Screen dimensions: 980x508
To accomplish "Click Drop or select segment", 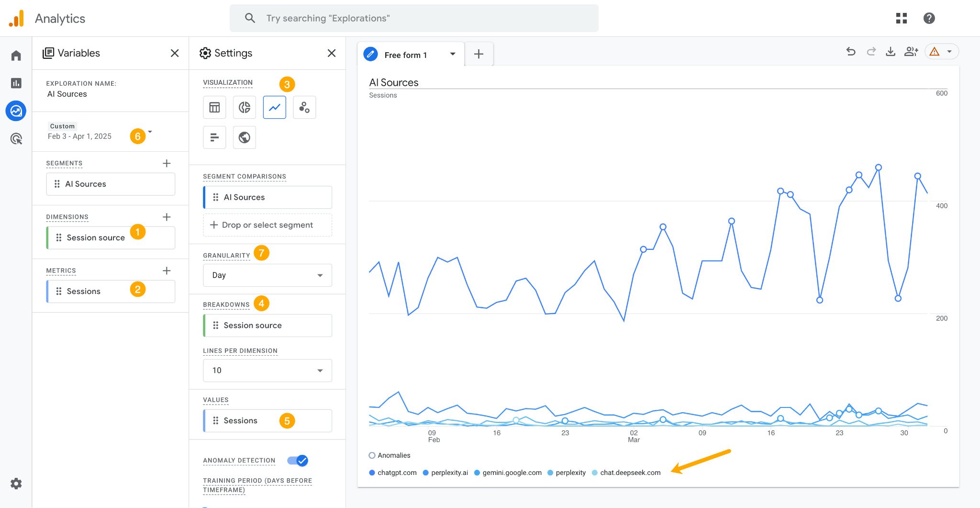I will click(267, 225).
